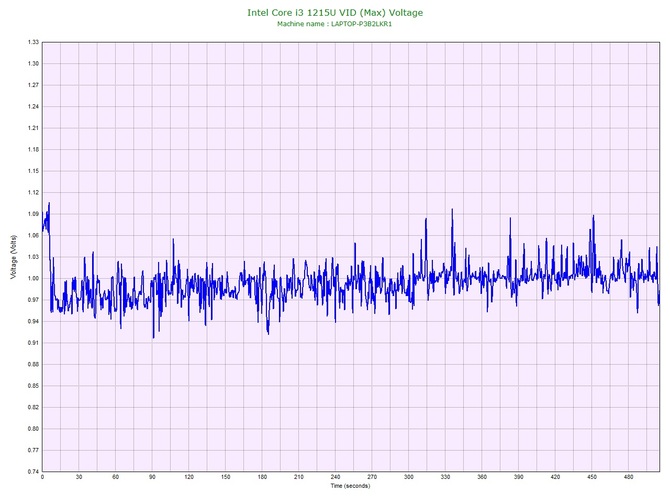
Task: Click the 0.74 value on the voltage axis
Action: click(x=33, y=471)
